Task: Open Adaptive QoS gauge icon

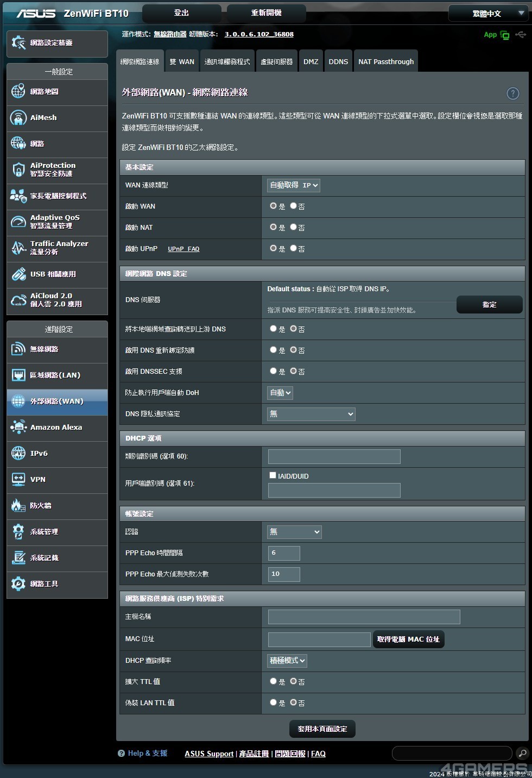Action: click(x=18, y=222)
